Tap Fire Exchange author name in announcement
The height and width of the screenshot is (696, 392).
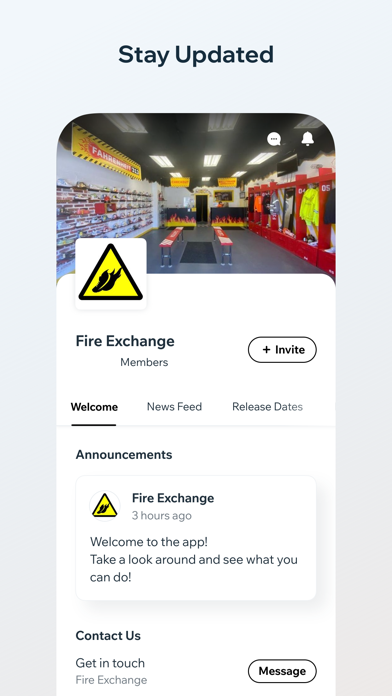pyautogui.click(x=173, y=498)
